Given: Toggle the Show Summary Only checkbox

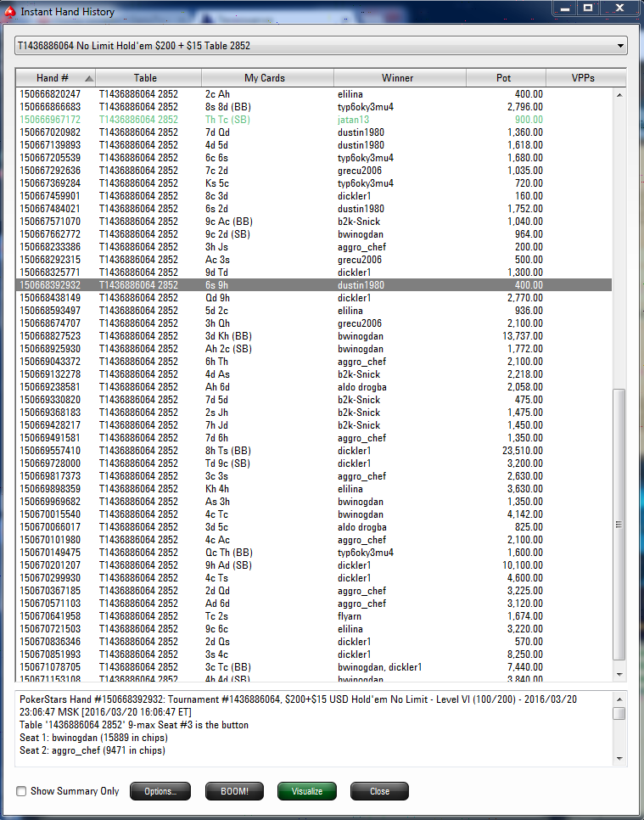Looking at the screenshot, I should (21, 791).
